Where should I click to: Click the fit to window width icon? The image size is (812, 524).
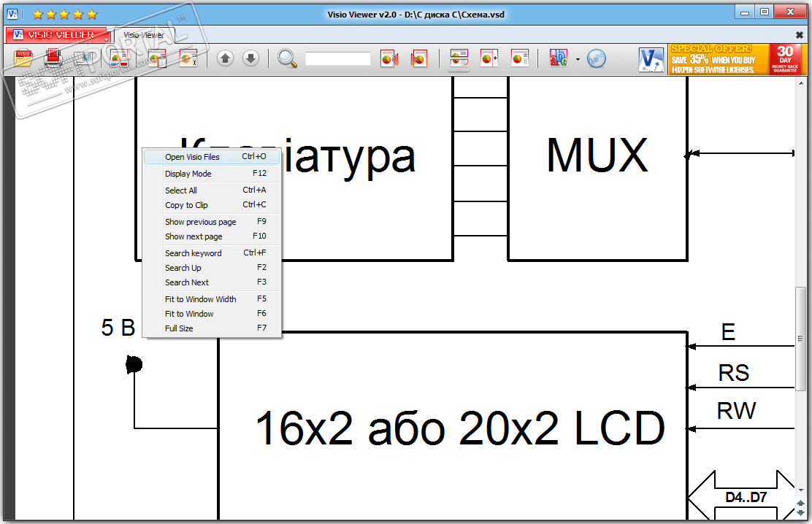(x=459, y=58)
